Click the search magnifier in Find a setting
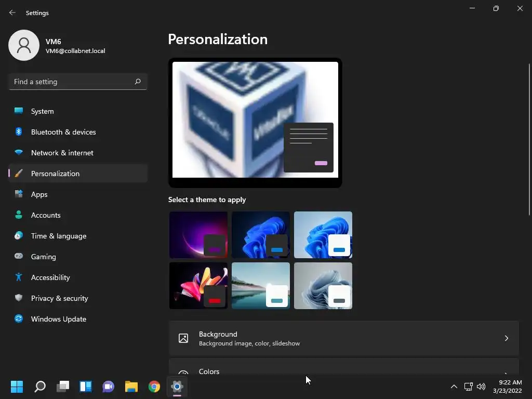Image resolution: width=532 pixels, height=399 pixels. [x=137, y=82]
